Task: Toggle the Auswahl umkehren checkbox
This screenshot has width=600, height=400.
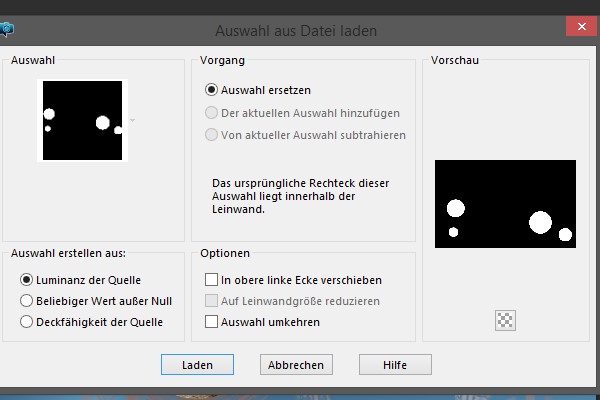Action: pyautogui.click(x=211, y=322)
